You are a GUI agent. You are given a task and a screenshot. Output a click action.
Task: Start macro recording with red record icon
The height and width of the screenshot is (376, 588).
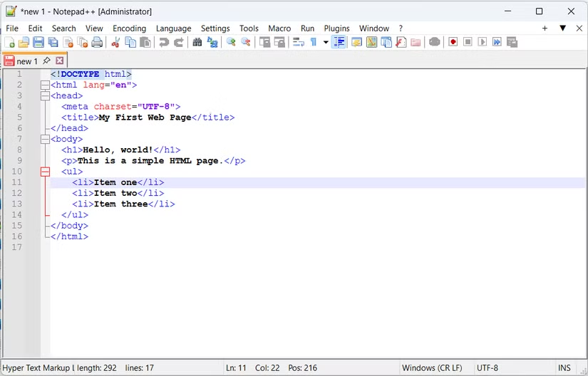453,43
